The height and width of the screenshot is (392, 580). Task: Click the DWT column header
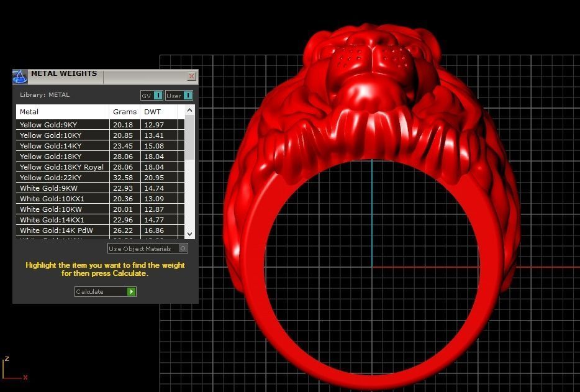(159, 112)
